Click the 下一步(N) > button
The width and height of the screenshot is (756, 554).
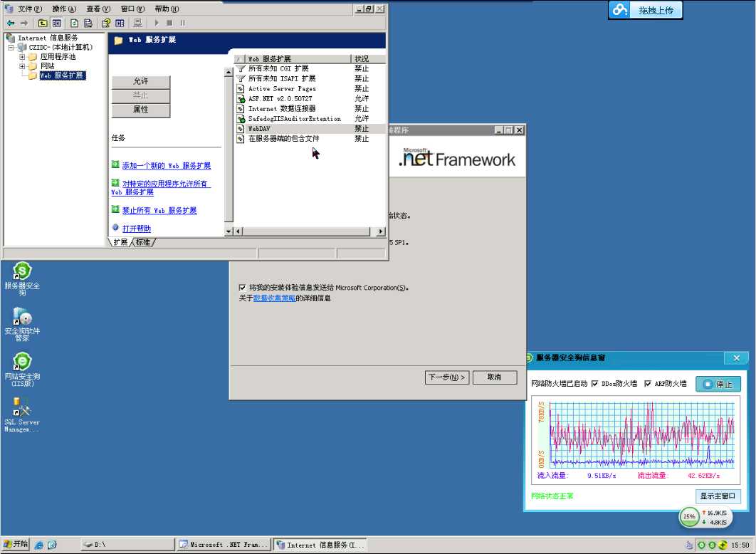[x=447, y=377]
